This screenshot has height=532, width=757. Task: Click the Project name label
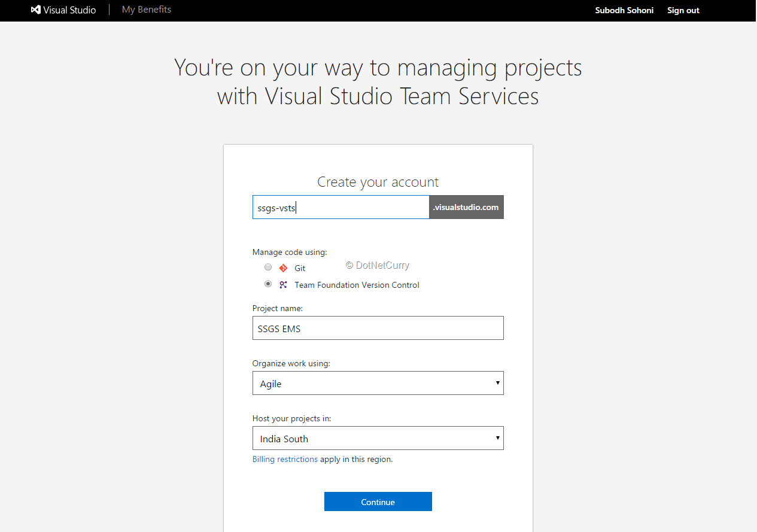278,308
